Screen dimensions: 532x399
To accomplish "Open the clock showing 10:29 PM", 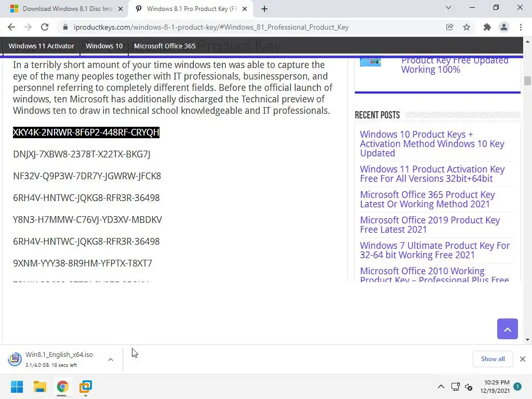I will pos(495,387).
